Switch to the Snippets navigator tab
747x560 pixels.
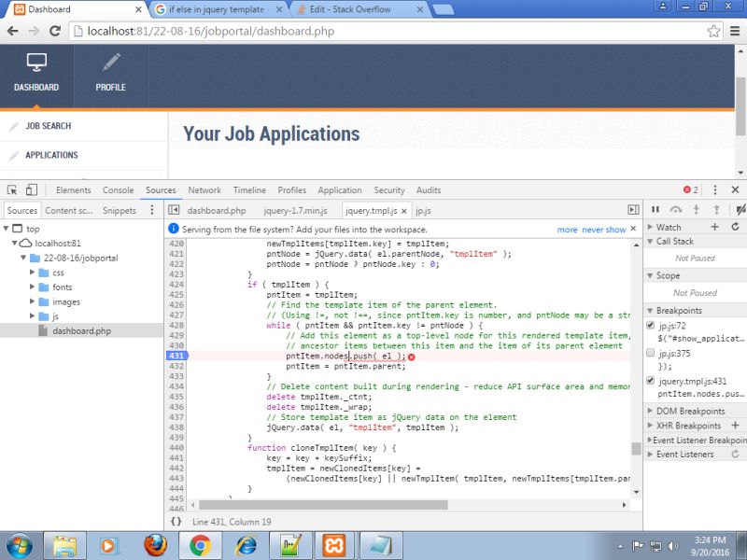point(120,211)
